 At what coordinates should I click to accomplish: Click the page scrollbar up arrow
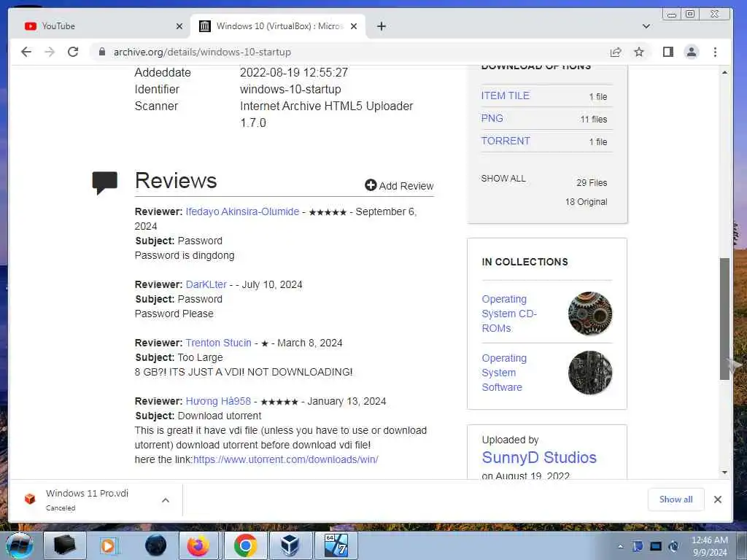coord(724,72)
